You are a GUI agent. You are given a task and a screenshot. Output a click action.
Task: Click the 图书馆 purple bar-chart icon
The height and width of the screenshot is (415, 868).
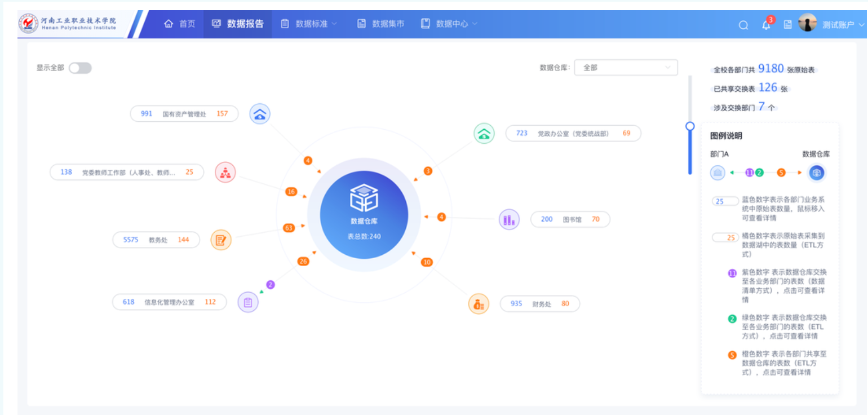509,219
